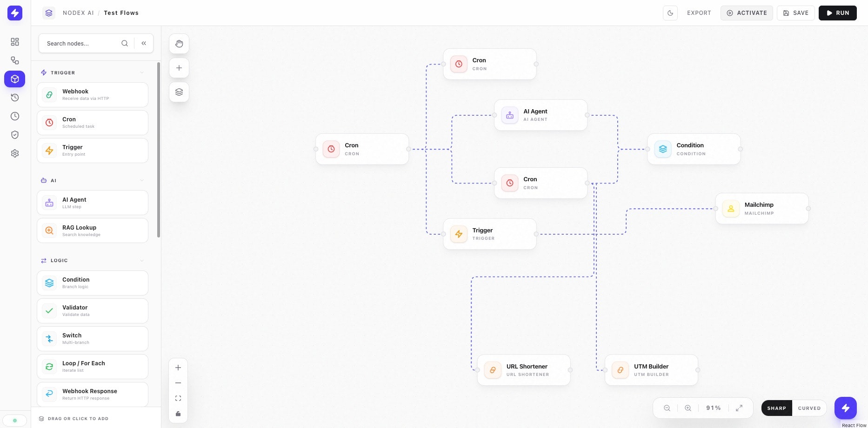Lock canvas interactivity with the lock control
Image resolution: width=868 pixels, height=428 pixels.
pos(178,413)
